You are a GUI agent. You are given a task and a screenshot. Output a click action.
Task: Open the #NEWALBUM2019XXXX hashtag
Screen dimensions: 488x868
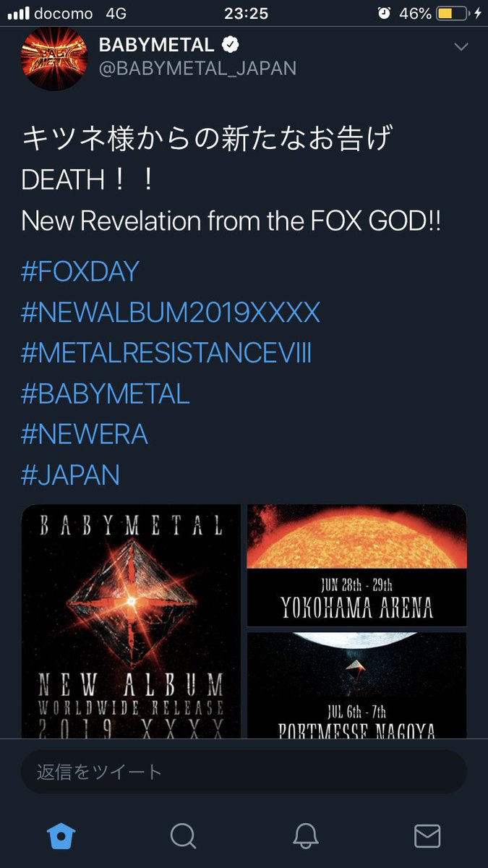tap(171, 312)
